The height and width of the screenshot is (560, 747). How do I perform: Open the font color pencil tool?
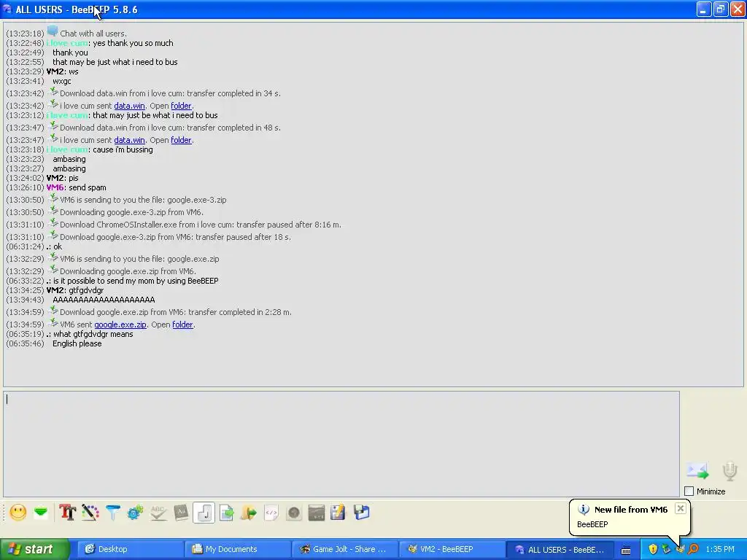90,513
